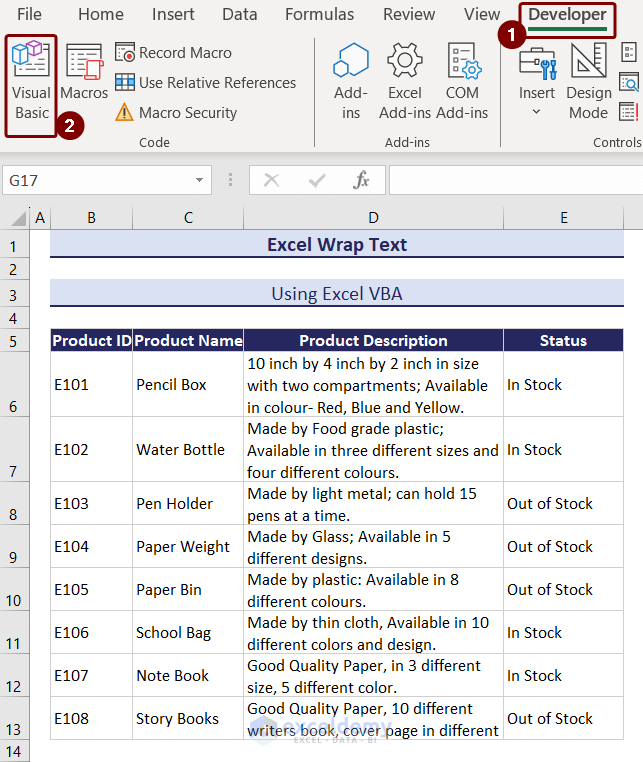The height and width of the screenshot is (762, 643).
Task: Click 'Out of Stock' status for E104
Action: pyautogui.click(x=563, y=546)
